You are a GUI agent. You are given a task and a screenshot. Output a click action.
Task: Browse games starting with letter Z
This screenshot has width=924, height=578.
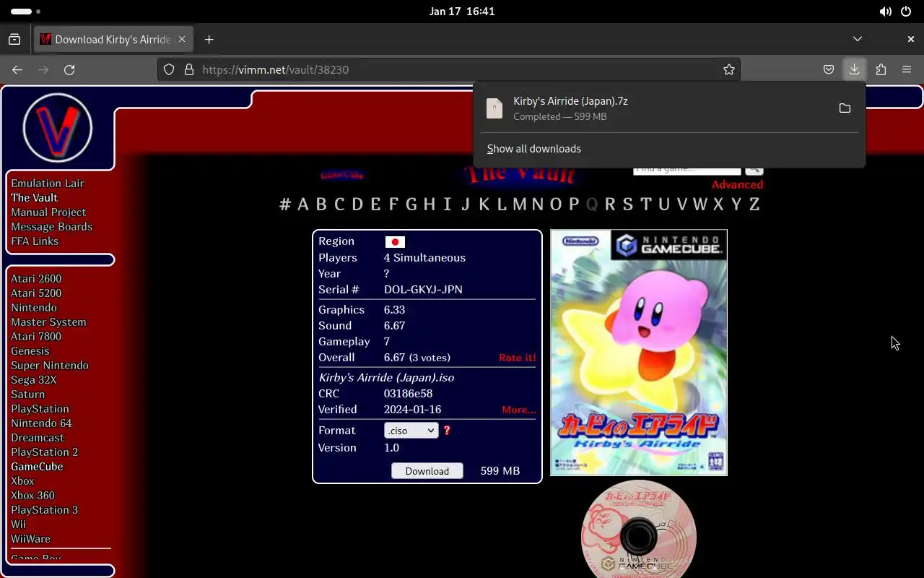[754, 204]
